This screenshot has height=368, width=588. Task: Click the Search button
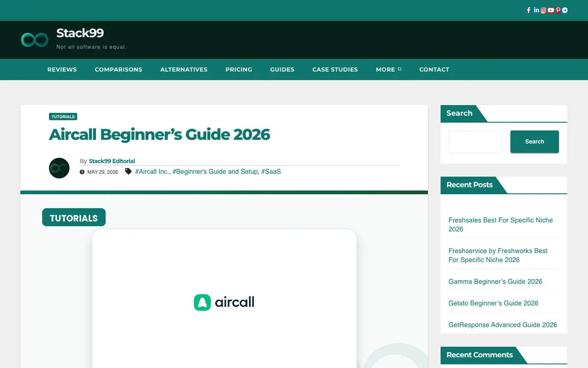click(x=535, y=142)
